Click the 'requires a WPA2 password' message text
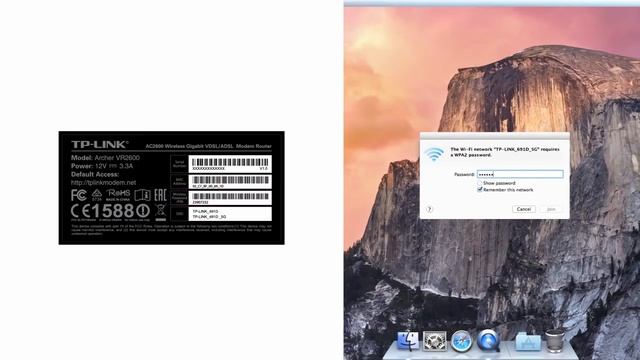 (x=504, y=152)
